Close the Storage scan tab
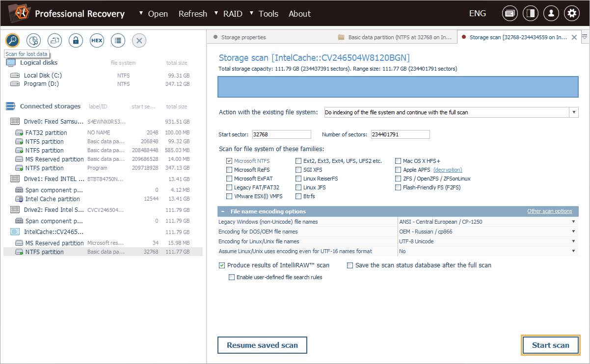 (x=574, y=37)
